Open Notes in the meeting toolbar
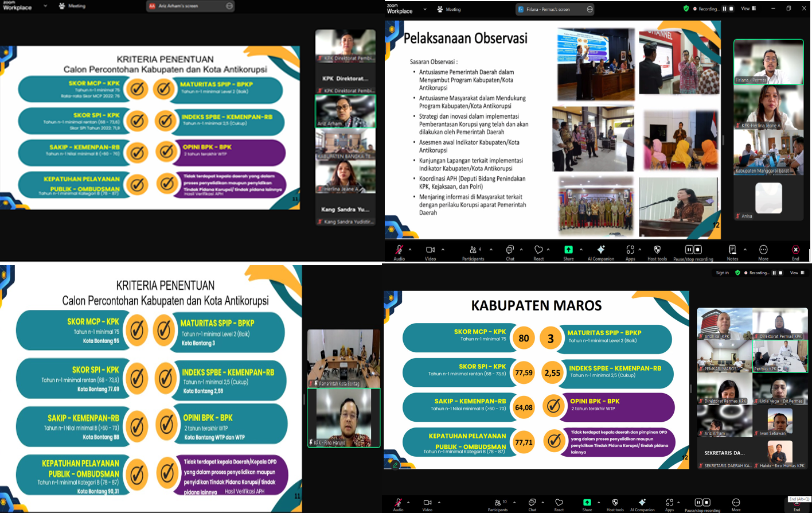This screenshot has width=812, height=513. [732, 250]
